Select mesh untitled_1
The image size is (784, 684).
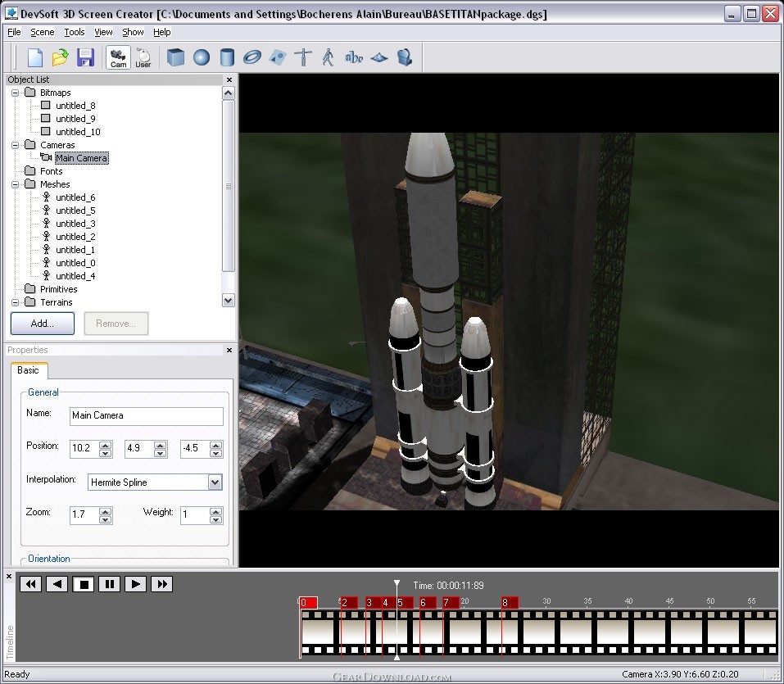pyautogui.click(x=75, y=250)
